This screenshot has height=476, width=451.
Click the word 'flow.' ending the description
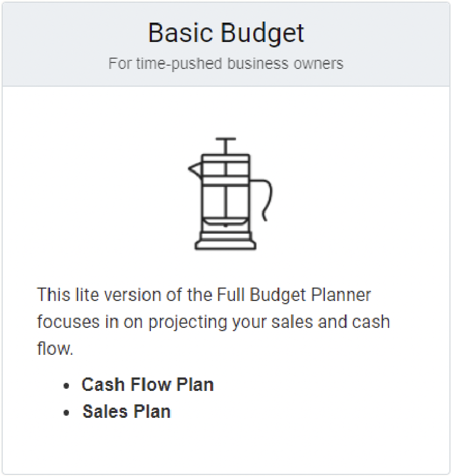tap(55, 348)
